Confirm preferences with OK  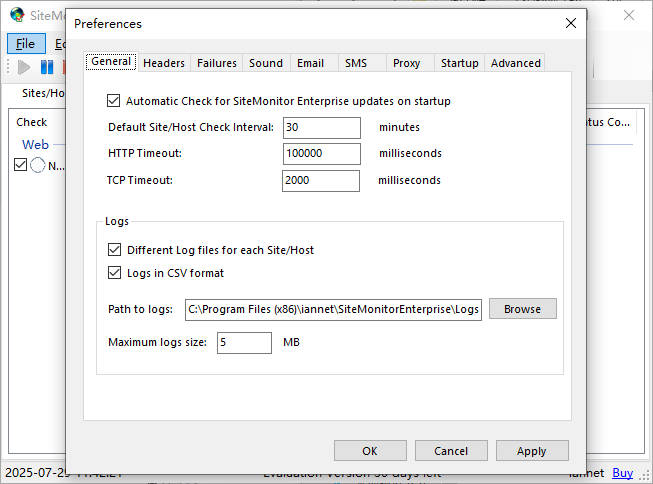point(370,451)
